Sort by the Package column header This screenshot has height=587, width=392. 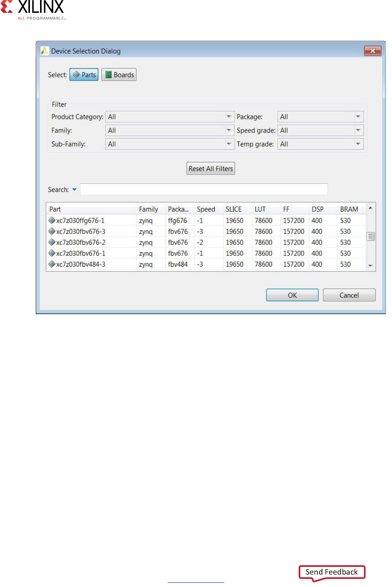pyautogui.click(x=180, y=209)
